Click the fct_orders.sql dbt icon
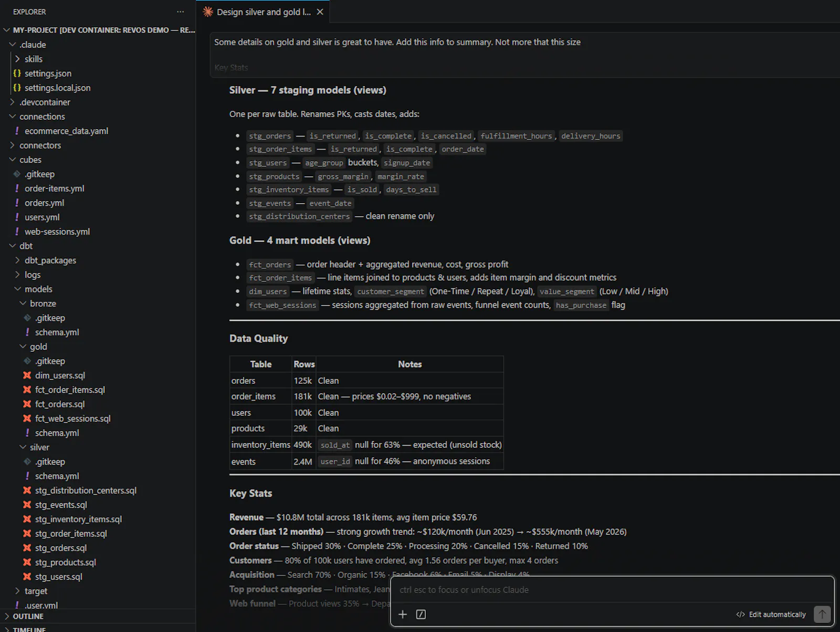 27,404
